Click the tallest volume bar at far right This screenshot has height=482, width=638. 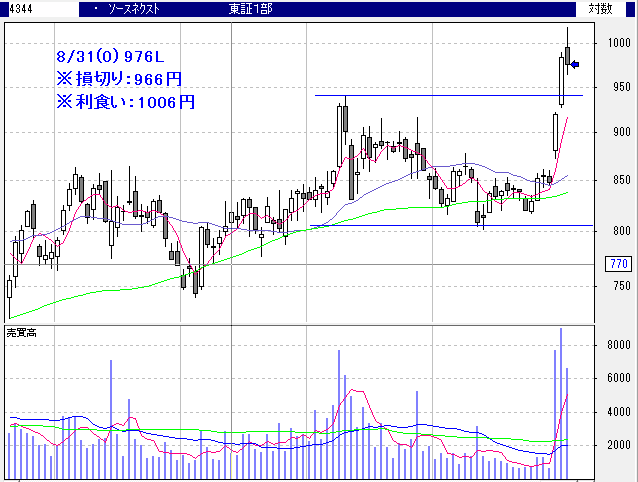pyautogui.click(x=560, y=400)
